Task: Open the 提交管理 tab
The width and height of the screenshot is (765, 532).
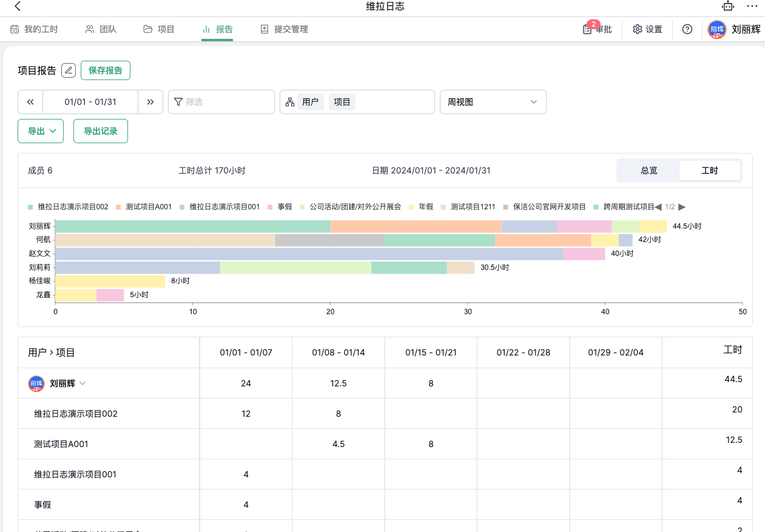Action: coord(284,29)
